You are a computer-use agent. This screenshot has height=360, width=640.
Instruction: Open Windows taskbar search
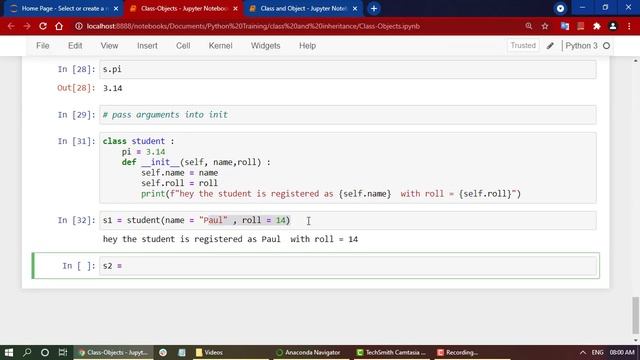pyautogui.click(x=27, y=352)
